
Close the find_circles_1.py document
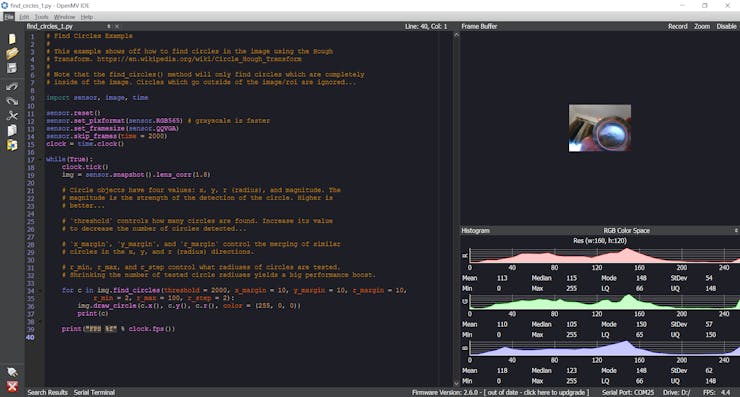[117, 26]
